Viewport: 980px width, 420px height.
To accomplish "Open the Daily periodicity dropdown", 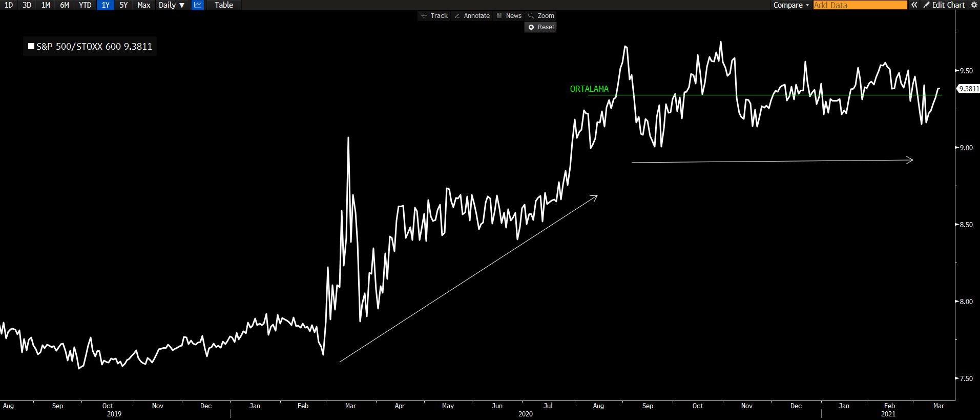I will click(x=172, y=5).
